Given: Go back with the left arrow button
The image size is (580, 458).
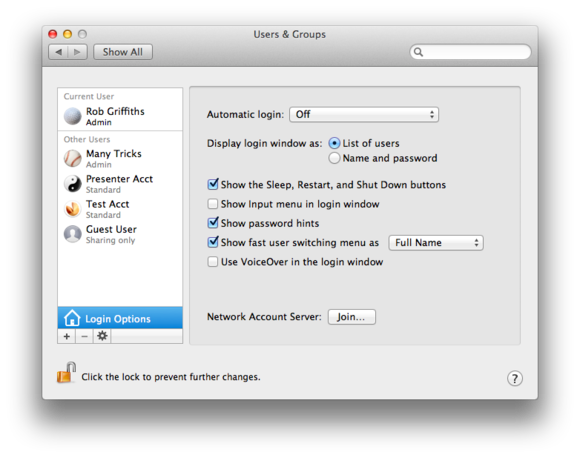Looking at the screenshot, I should click(58, 52).
